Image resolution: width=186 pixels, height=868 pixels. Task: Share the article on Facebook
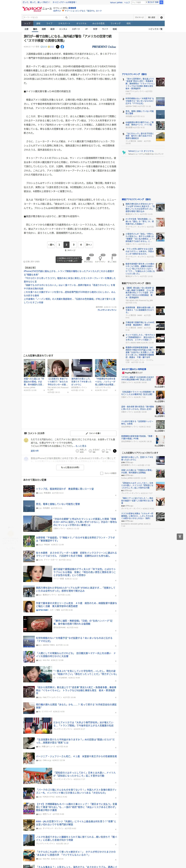coord(62,47)
